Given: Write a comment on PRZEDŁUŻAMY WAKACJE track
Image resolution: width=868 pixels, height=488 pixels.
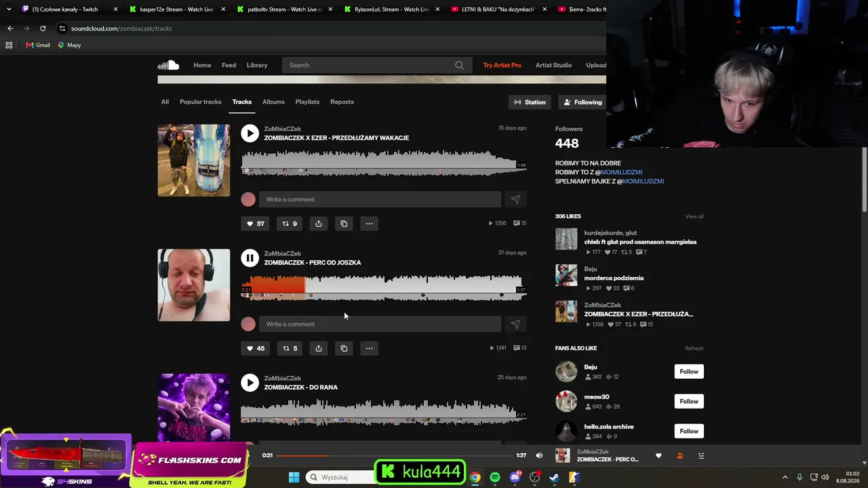Looking at the screenshot, I should point(380,199).
